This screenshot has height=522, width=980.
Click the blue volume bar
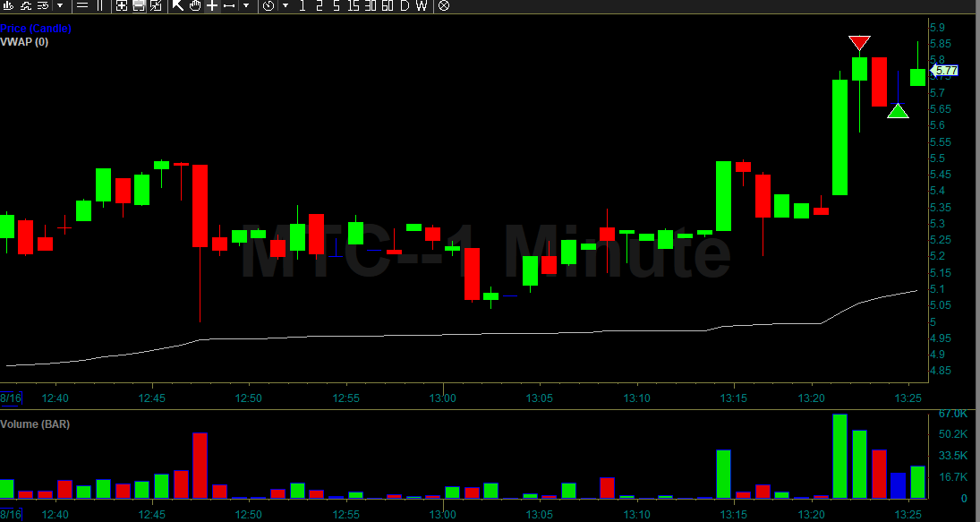tap(899, 485)
